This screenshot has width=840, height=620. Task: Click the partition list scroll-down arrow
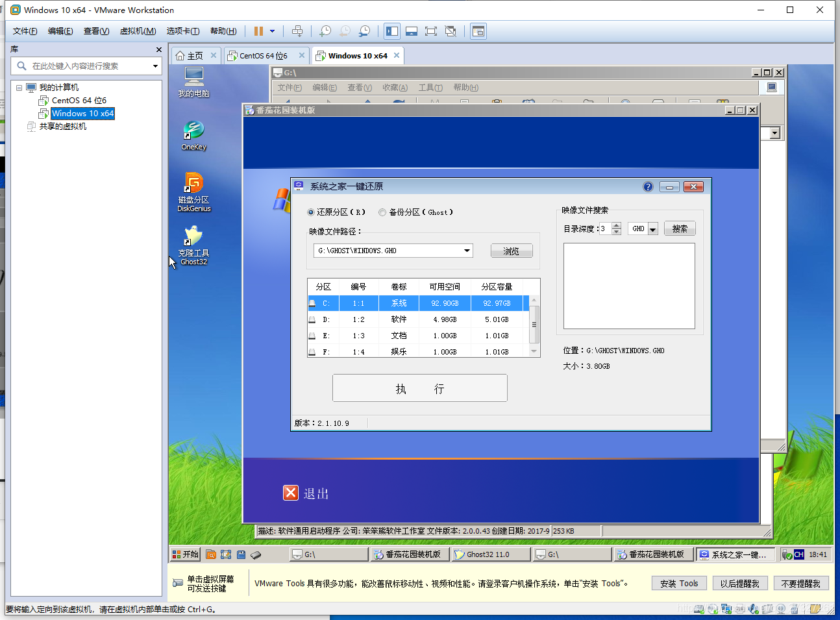(x=534, y=351)
